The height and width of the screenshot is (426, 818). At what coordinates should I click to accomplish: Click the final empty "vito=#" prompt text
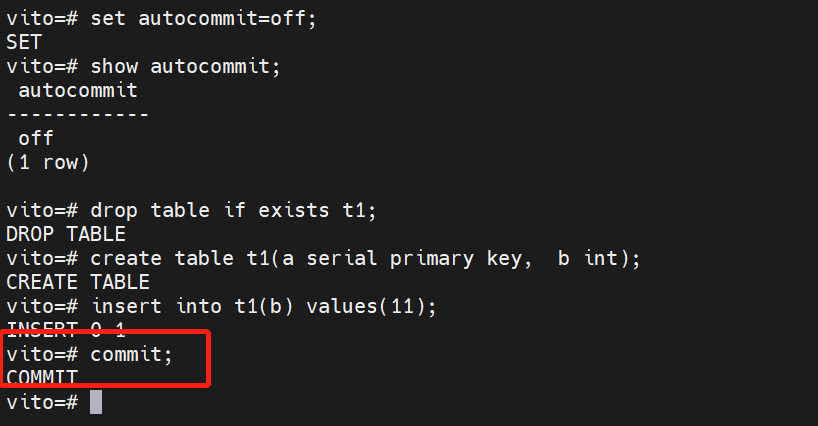click(x=42, y=402)
